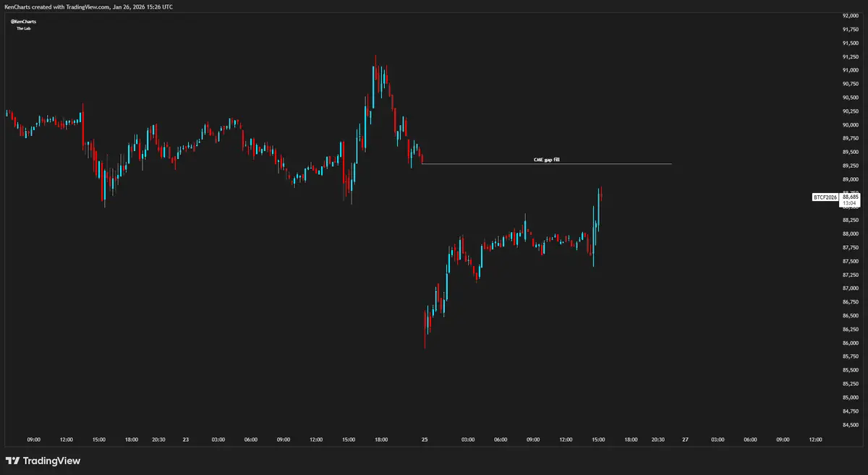Select the 89,500 price axis label

[851, 153]
